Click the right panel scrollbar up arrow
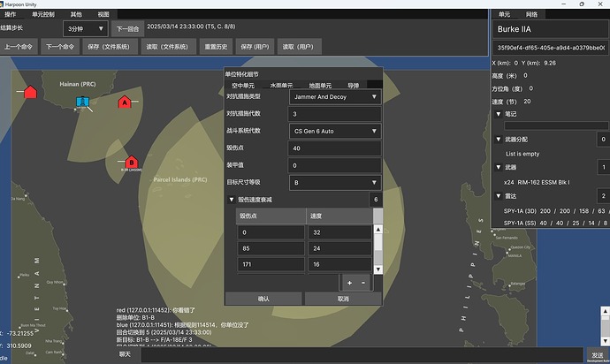610x364 pixels. pos(605,311)
